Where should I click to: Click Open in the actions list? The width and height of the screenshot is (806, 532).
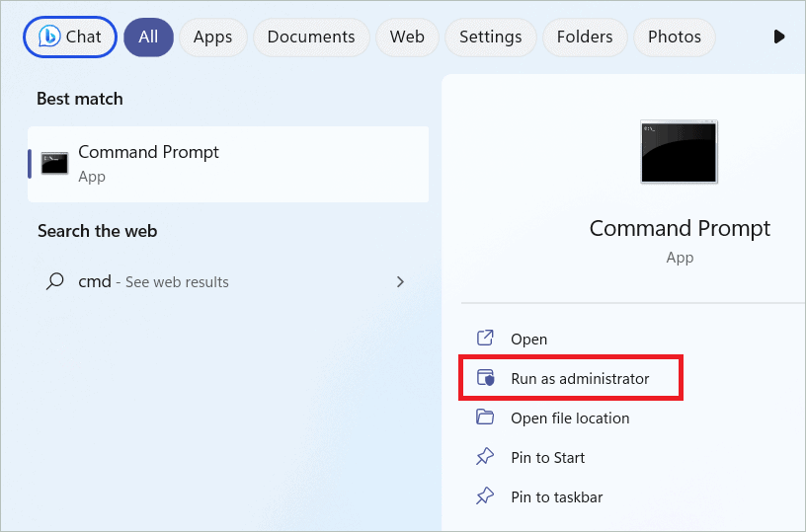(529, 339)
